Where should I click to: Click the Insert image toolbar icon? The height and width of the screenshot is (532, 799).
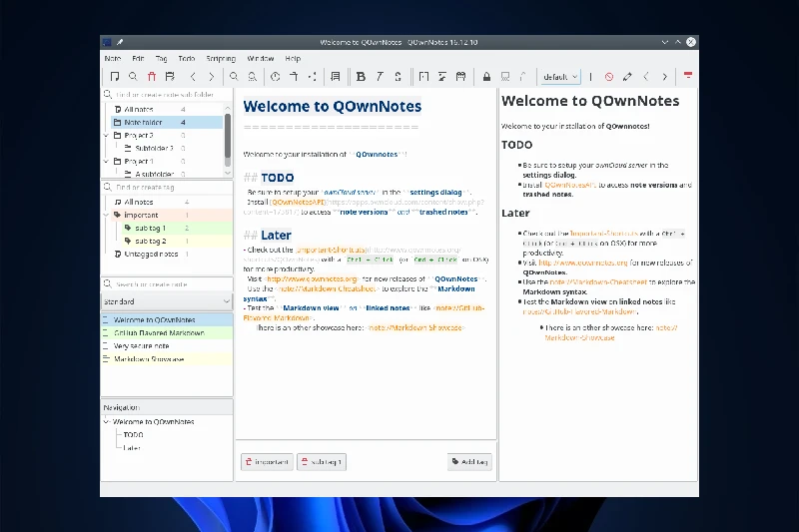[442, 77]
